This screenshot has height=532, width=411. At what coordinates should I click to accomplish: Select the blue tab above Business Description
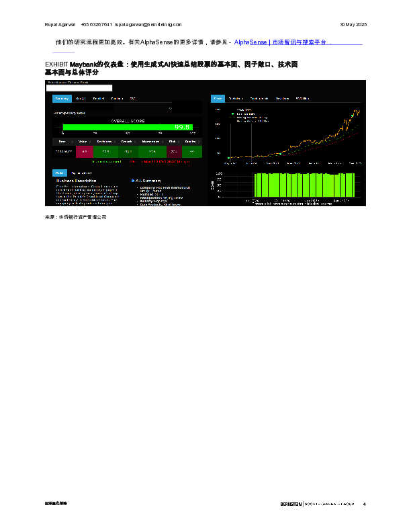(x=60, y=173)
